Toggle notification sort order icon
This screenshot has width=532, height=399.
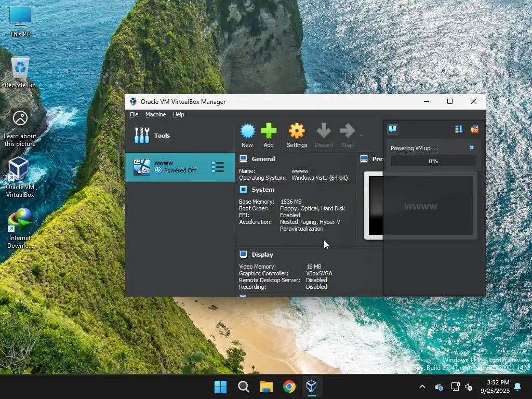coord(459,129)
